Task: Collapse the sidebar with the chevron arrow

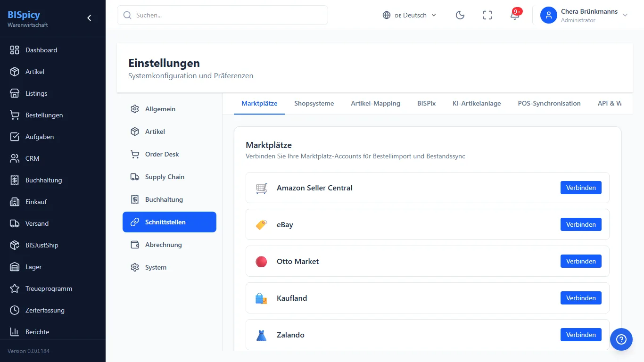Action: point(89,18)
